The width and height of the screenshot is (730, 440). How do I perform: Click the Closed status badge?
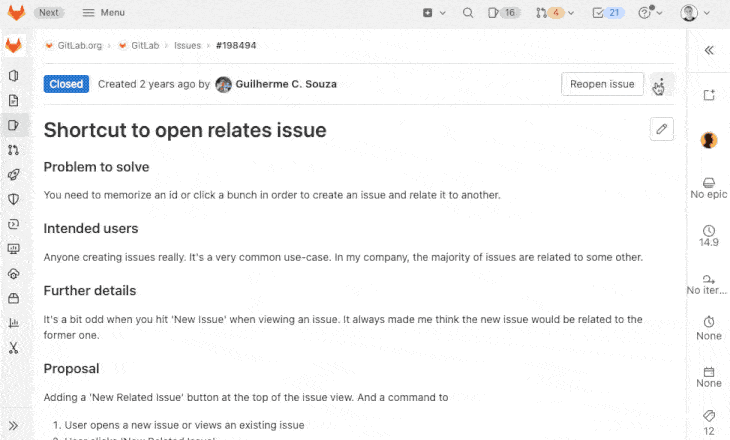(66, 84)
